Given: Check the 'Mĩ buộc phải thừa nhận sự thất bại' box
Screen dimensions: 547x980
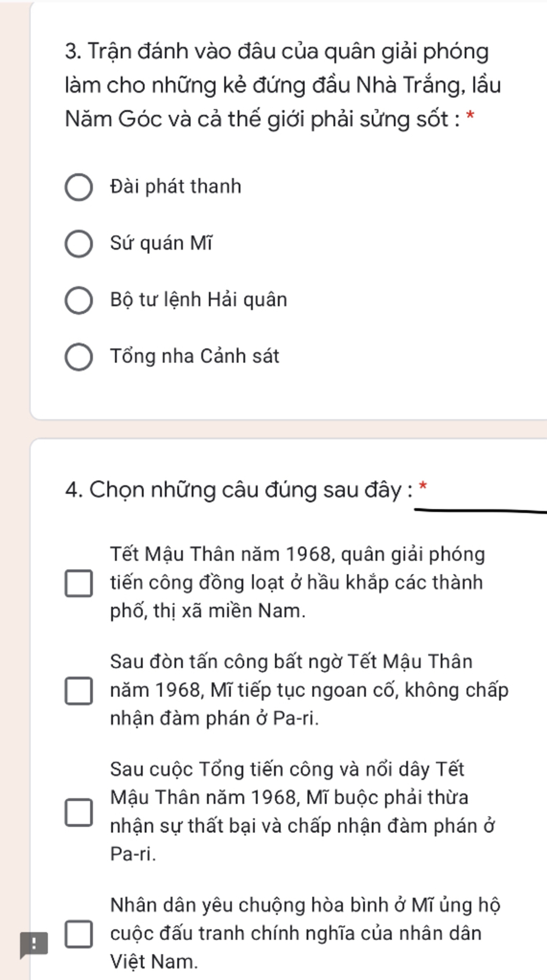Looking at the screenshot, I should point(79,812).
